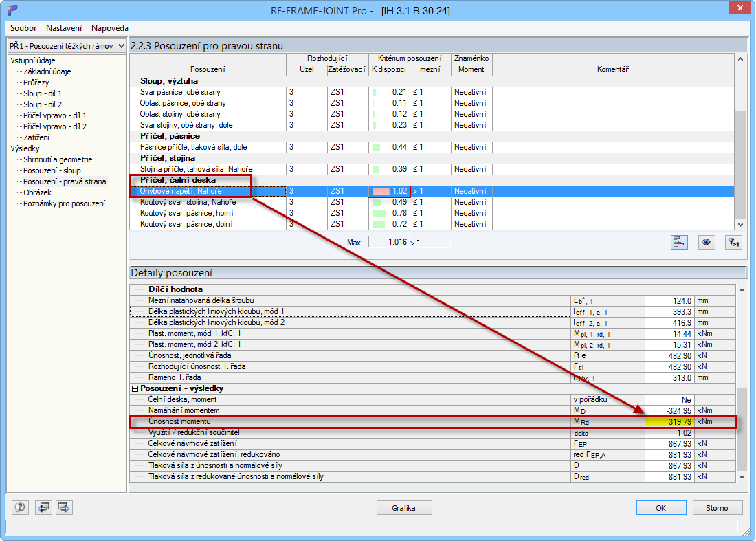Select Únosnost, jednotlivá řada row

(432, 355)
